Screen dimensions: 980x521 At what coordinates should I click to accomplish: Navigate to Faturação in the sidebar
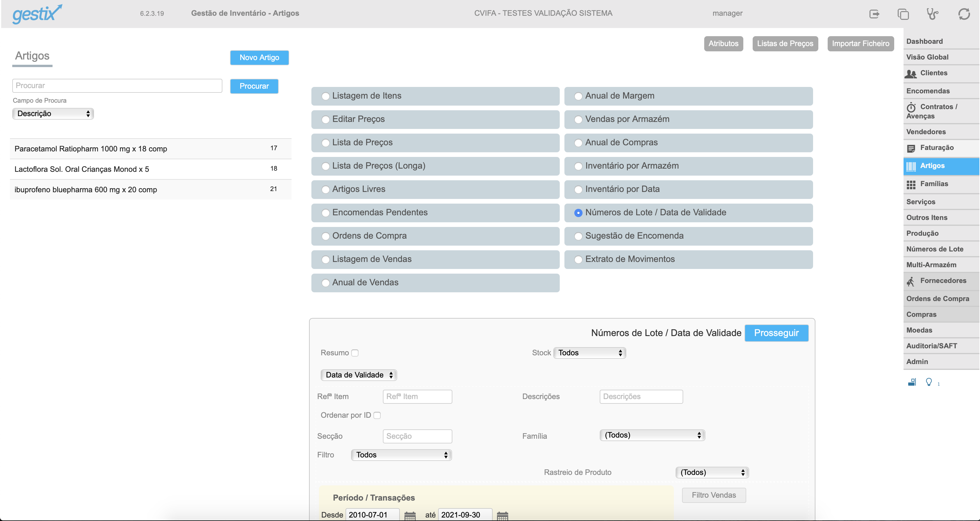tap(941, 148)
